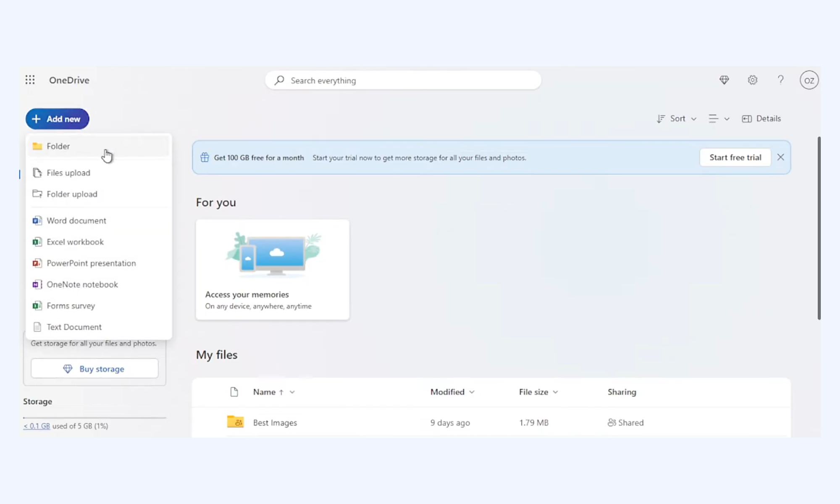
Task: Click the Sharing column header
Action: pyautogui.click(x=622, y=392)
